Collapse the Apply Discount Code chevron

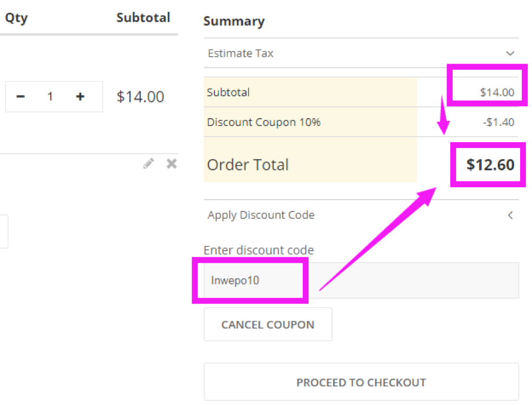(x=510, y=215)
